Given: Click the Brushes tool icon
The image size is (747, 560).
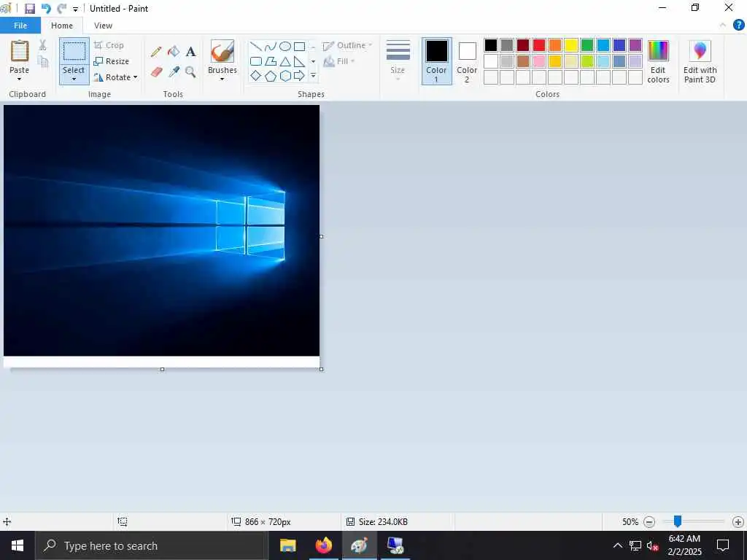Looking at the screenshot, I should pos(222,52).
